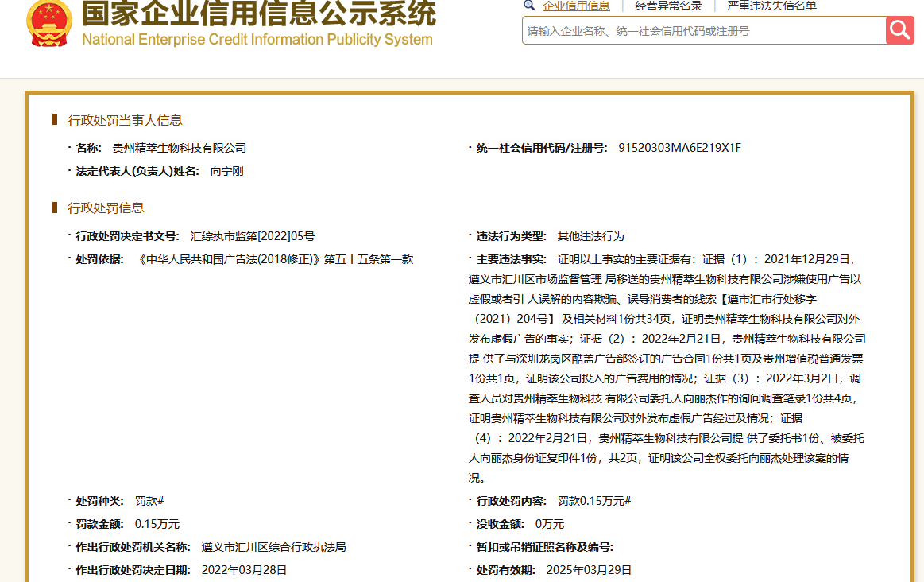Image resolution: width=924 pixels, height=582 pixels.
Task: Click penalty expiry date 2025年03月29日
Action: click(589, 570)
